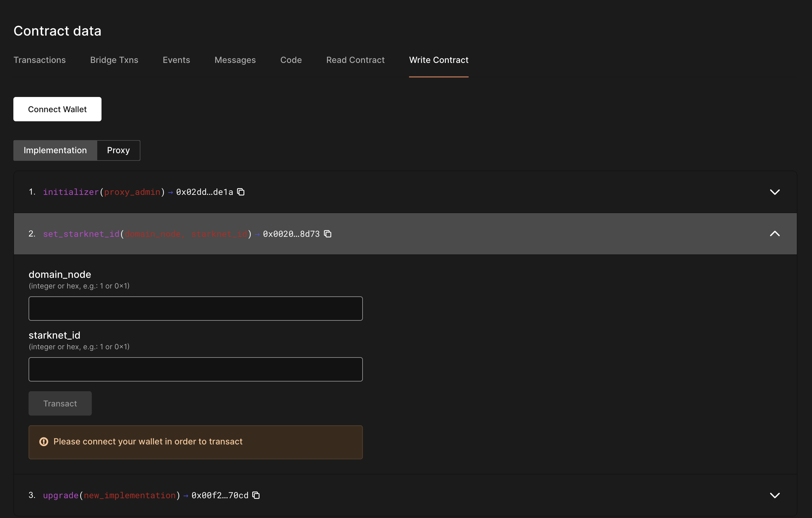Switch to the Proxy view
Viewport: 812px width, 518px height.
tap(118, 150)
